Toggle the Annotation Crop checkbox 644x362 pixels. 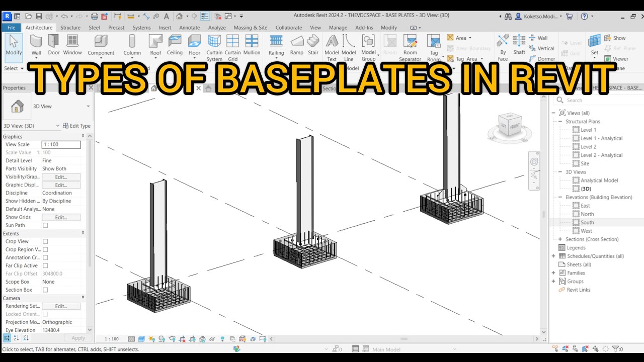(x=45, y=257)
